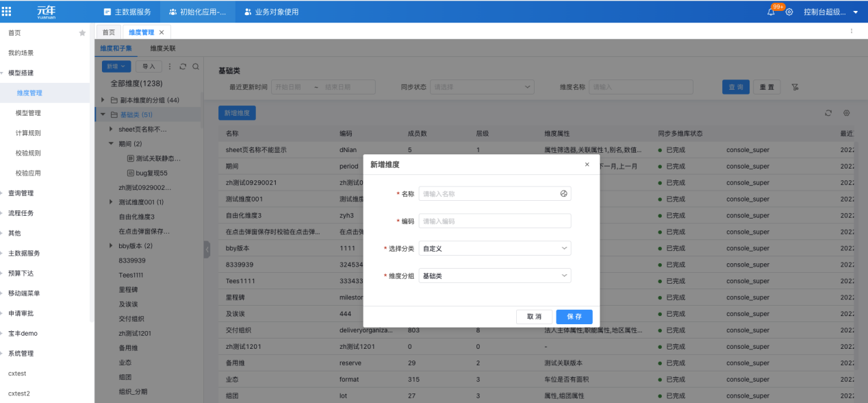Click the 取消 button in the dialog
The height and width of the screenshot is (403, 868).
(534, 317)
